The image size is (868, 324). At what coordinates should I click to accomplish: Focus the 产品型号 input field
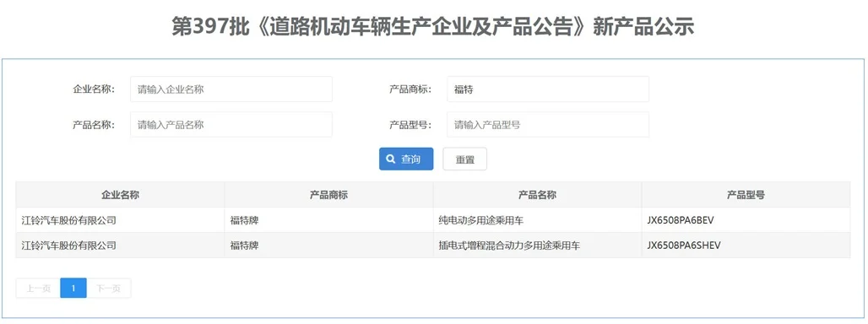(x=548, y=124)
